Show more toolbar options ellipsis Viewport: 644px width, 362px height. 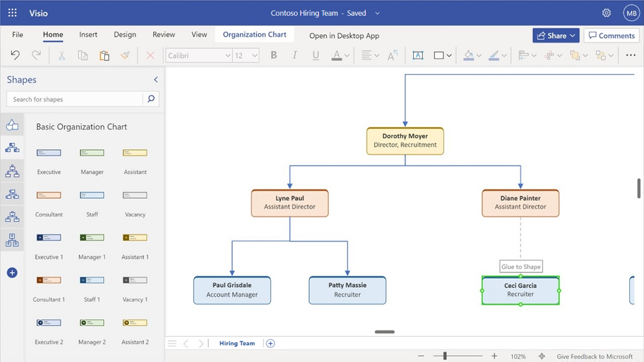[631, 55]
